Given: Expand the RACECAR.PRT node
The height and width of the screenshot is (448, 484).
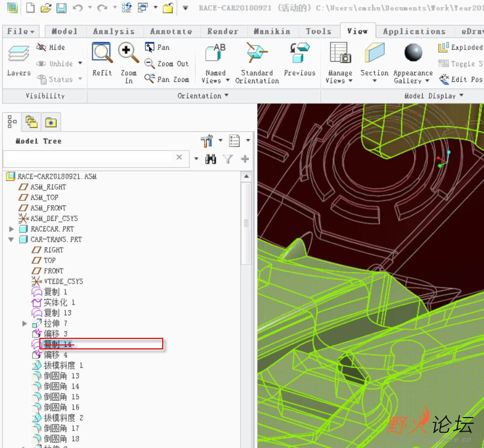Looking at the screenshot, I should click(x=12, y=229).
